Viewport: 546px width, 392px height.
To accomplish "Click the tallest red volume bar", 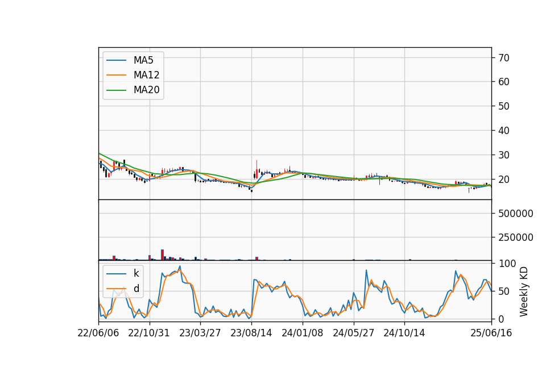I will coord(162,255).
